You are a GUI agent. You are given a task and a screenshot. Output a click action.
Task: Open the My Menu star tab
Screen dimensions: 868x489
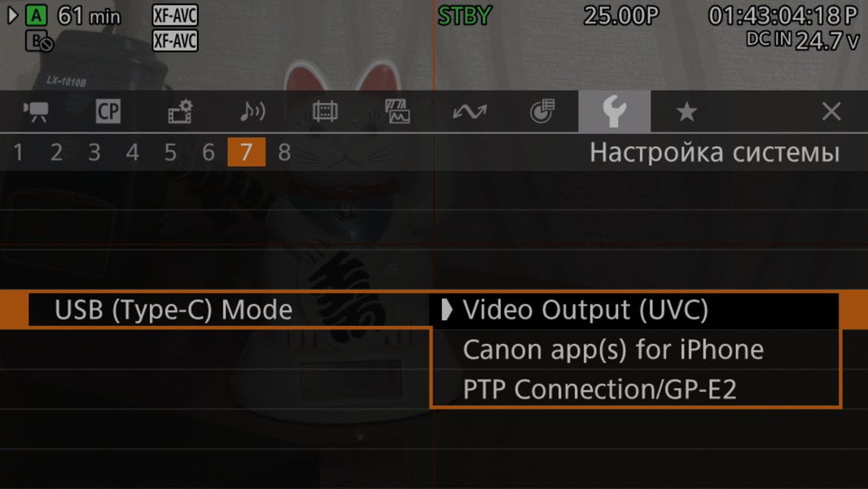pyautogui.click(x=686, y=112)
